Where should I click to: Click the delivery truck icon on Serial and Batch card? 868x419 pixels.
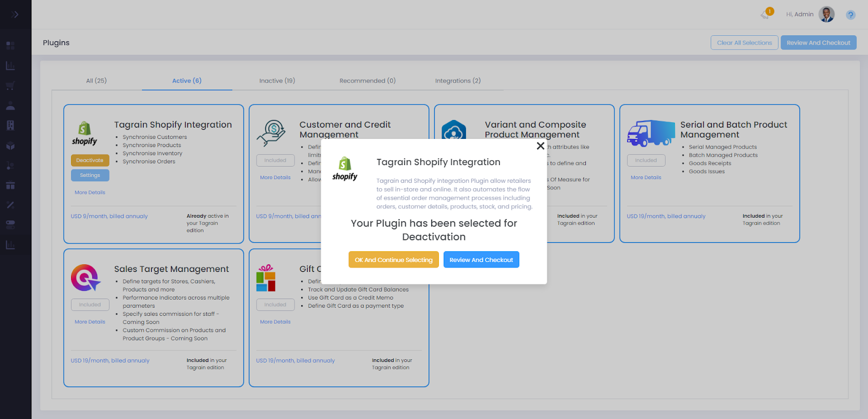pyautogui.click(x=651, y=134)
